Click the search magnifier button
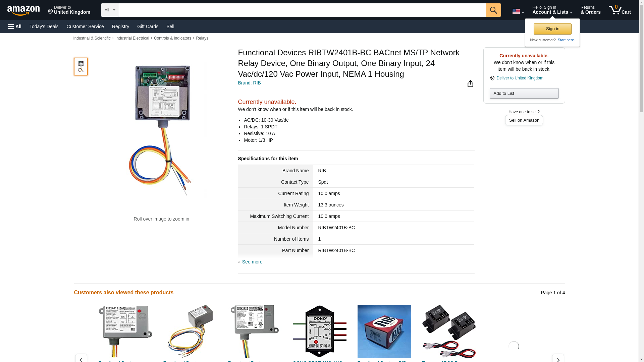Image resolution: width=644 pixels, height=362 pixels. [x=493, y=10]
